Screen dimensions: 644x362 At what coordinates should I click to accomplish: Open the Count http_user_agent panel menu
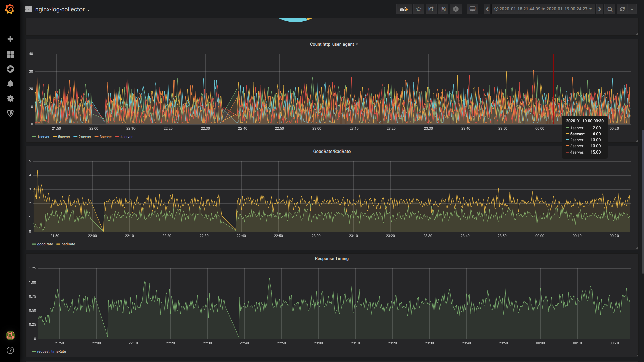point(334,44)
